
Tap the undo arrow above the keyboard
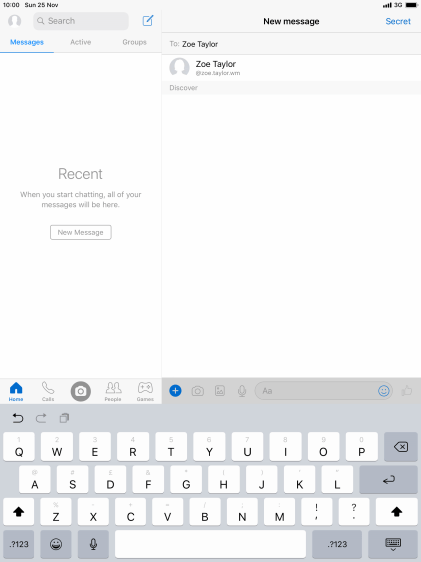click(18, 418)
